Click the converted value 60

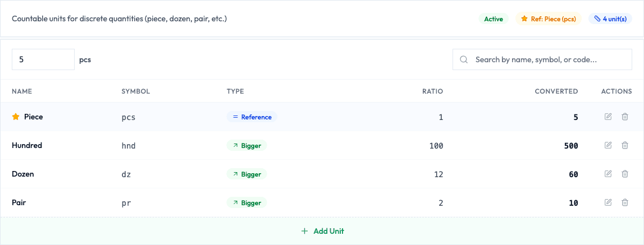click(x=573, y=174)
